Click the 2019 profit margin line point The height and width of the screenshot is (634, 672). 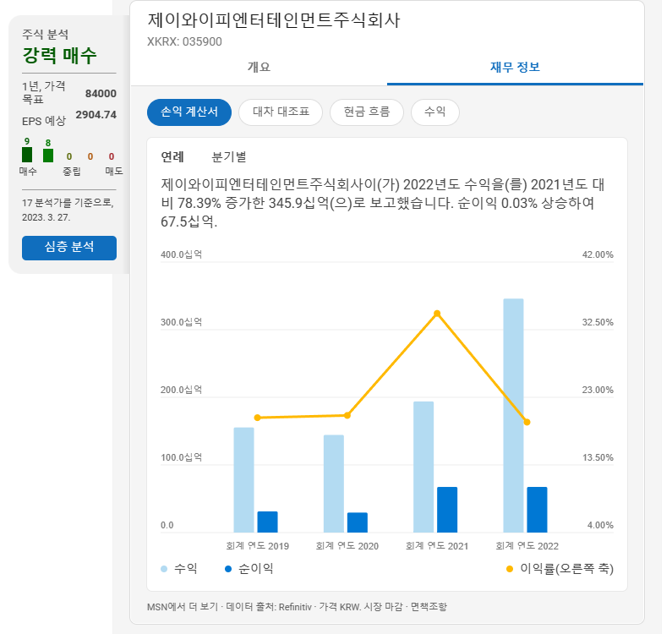(x=257, y=418)
